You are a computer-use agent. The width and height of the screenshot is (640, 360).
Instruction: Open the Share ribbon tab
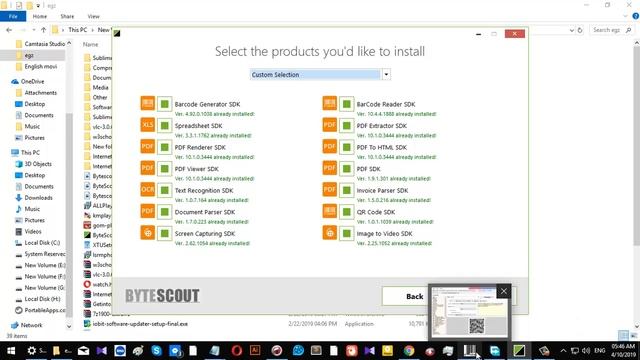[x=67, y=16]
